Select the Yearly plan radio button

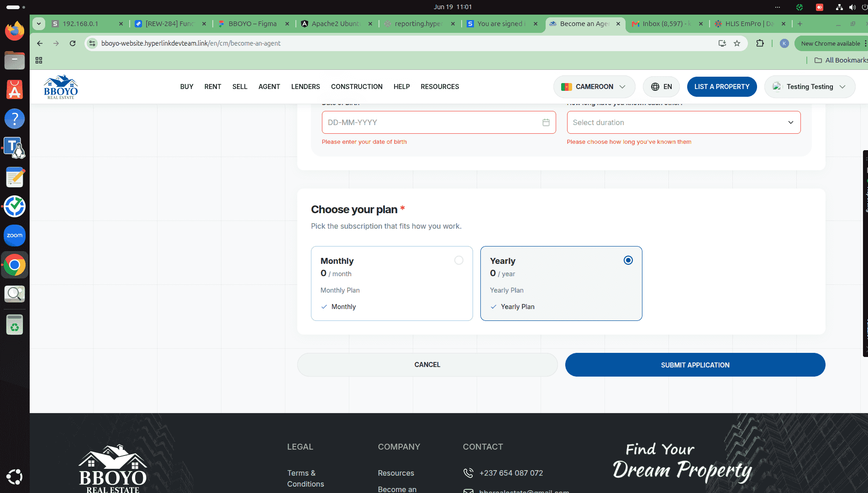(x=628, y=260)
